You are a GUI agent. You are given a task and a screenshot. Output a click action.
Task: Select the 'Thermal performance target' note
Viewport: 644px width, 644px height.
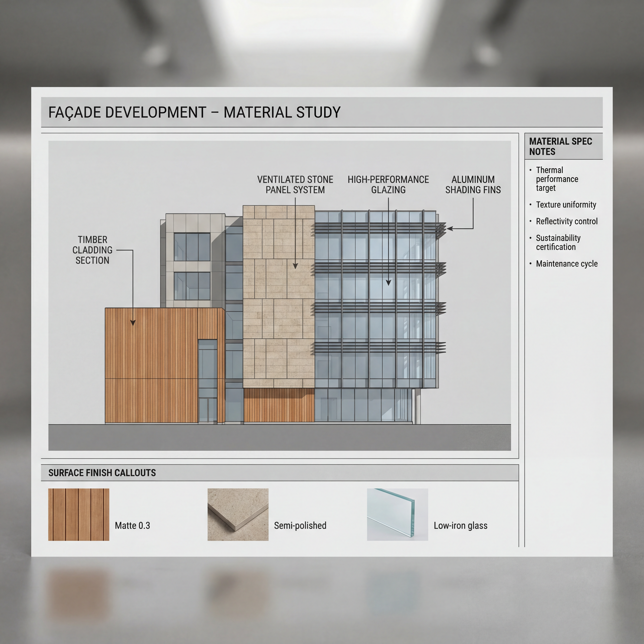557,179
